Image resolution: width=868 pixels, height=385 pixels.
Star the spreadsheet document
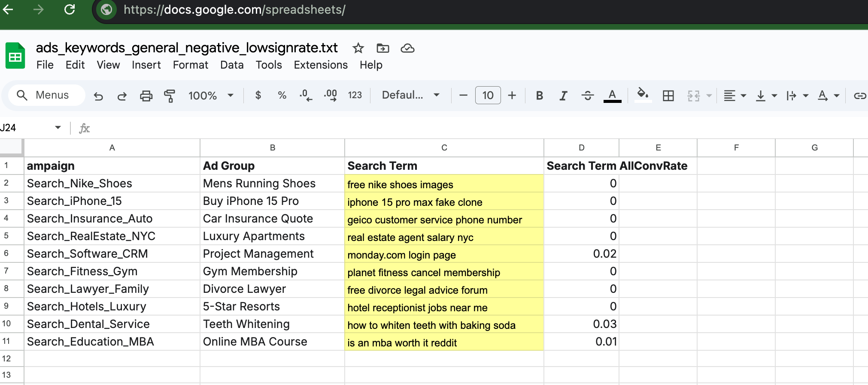click(358, 48)
